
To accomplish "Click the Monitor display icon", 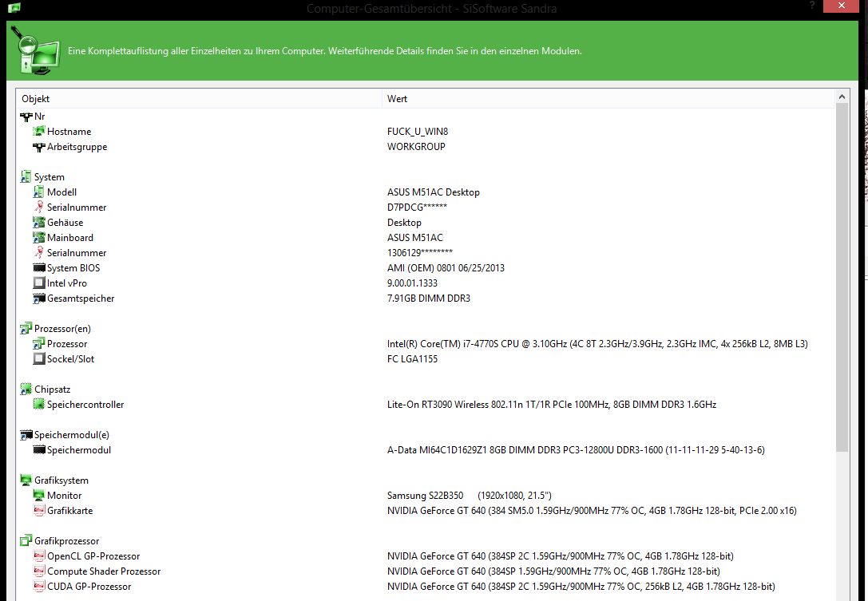I will tap(38, 496).
